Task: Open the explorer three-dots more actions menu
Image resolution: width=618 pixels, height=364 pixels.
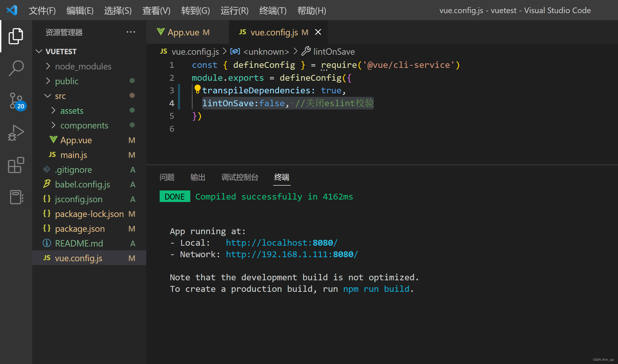Action: [131, 32]
